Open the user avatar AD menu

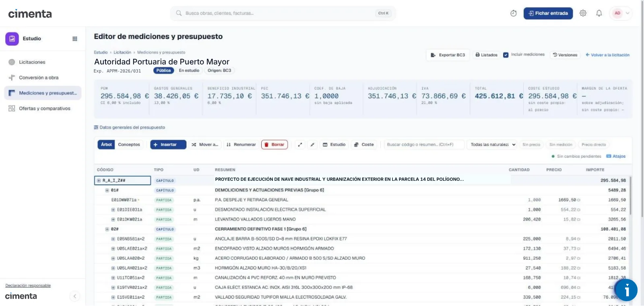(x=621, y=13)
